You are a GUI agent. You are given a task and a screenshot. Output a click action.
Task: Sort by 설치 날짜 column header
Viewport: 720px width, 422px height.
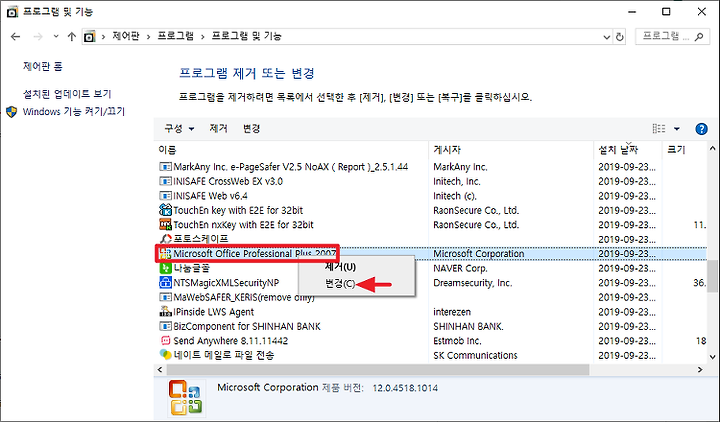(x=618, y=150)
